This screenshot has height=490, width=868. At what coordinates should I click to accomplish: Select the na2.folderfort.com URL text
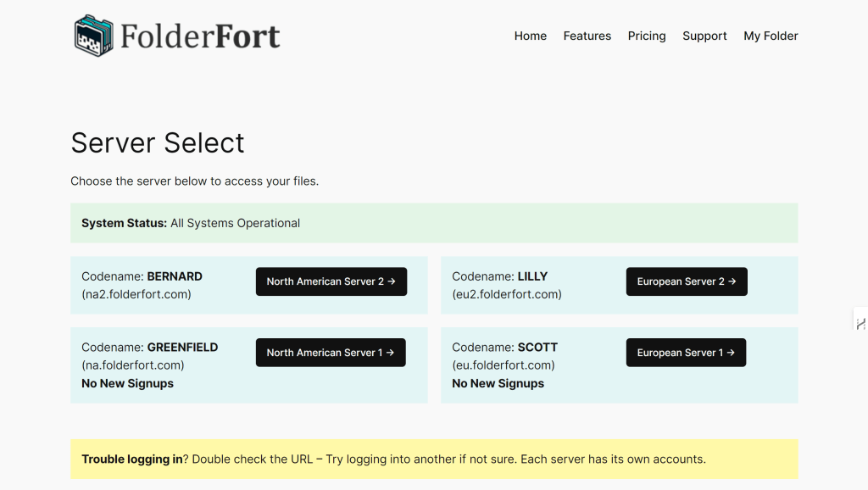(x=136, y=294)
